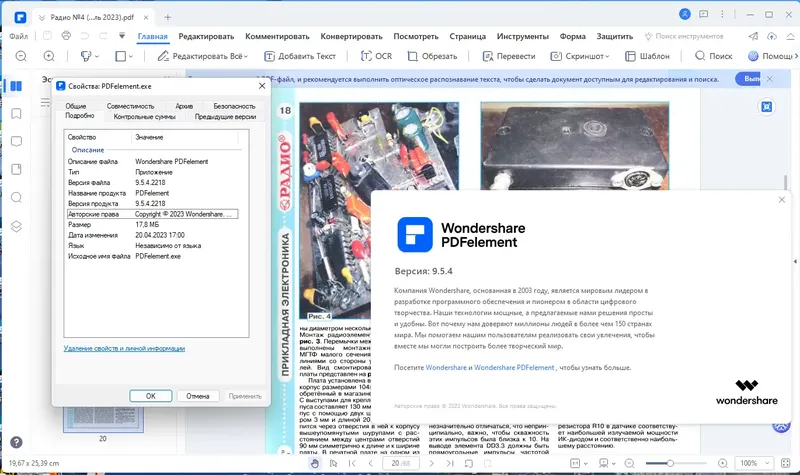Screen dimensions: 800x475
Task: Click the user account avatar icon
Action: [x=685, y=14]
